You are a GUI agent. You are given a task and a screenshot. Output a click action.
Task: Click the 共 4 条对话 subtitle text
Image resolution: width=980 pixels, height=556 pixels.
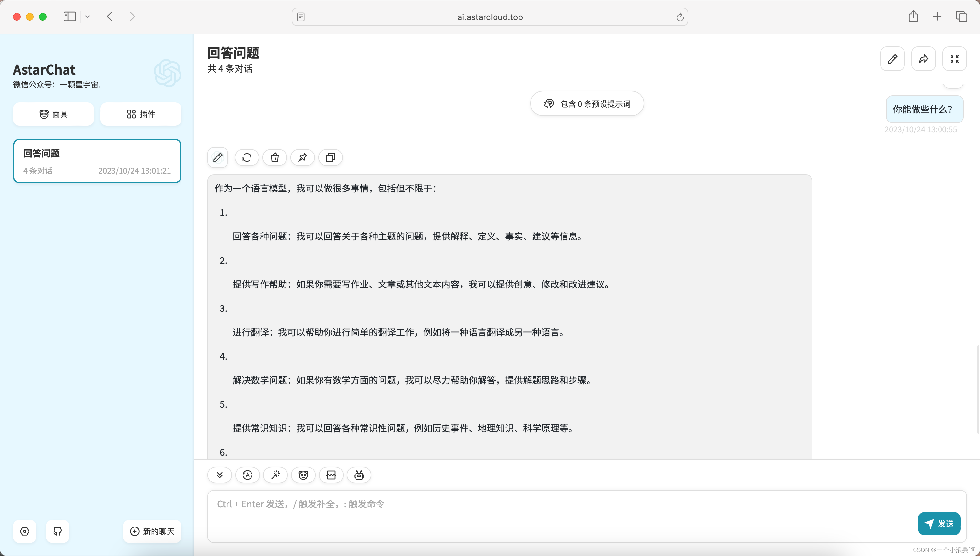[x=230, y=69]
